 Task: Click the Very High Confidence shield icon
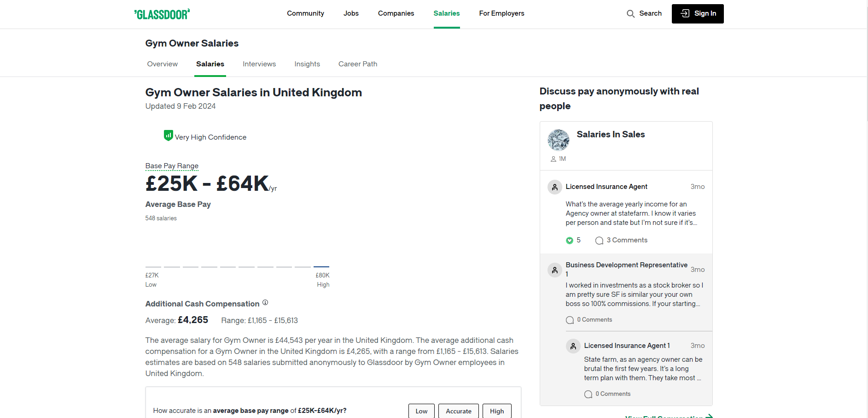tap(168, 135)
